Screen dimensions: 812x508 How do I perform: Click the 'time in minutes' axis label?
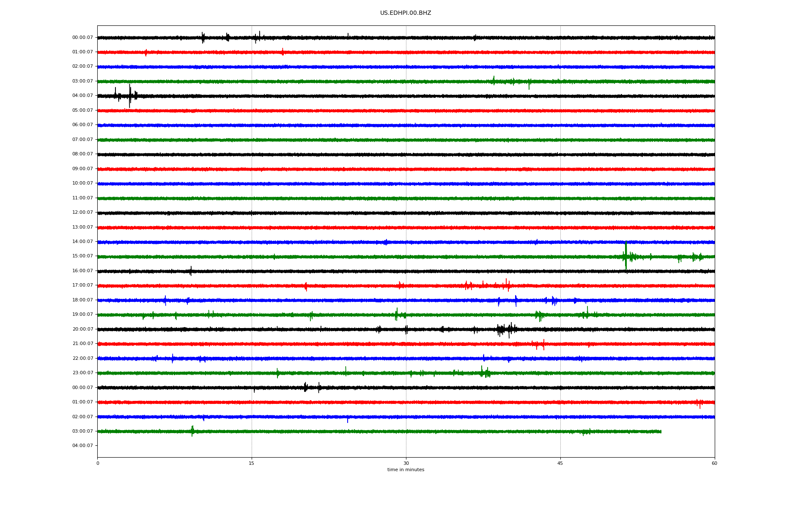point(406,470)
